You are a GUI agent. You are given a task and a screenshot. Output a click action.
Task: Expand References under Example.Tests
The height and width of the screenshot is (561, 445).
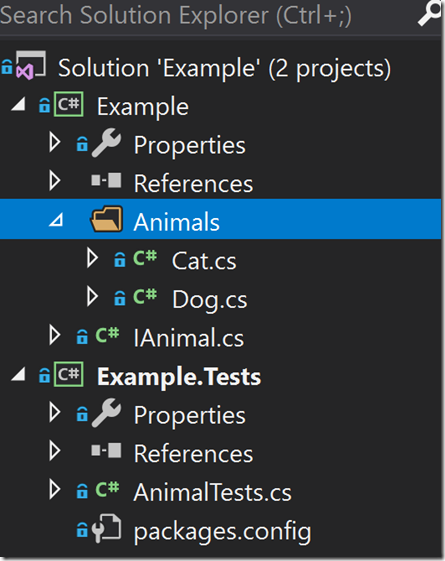click(55, 451)
